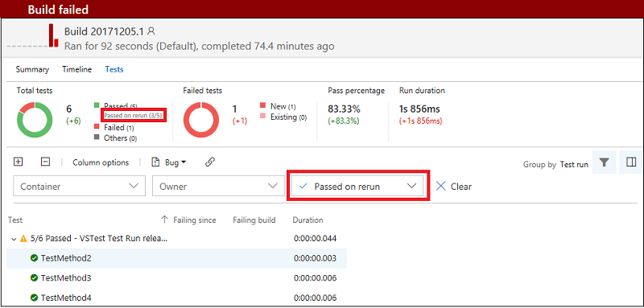Open the Passed on rerun outcome dropdown
This screenshot has width=644, height=308.
point(357,187)
